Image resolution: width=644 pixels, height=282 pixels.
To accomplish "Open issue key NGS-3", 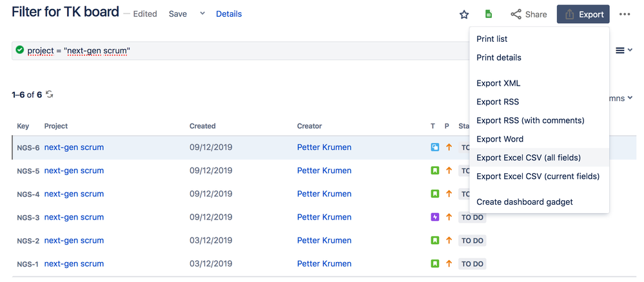I will click(28, 218).
